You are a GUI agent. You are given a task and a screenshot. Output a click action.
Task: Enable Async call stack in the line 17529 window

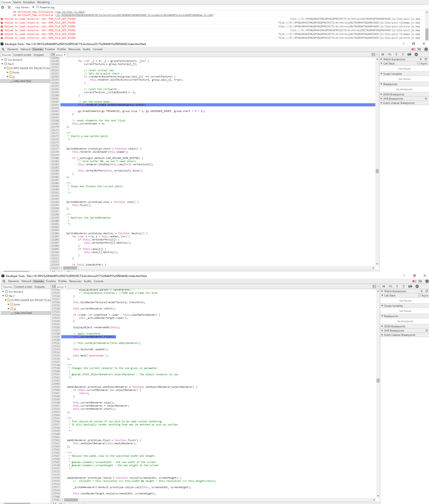tap(419, 295)
